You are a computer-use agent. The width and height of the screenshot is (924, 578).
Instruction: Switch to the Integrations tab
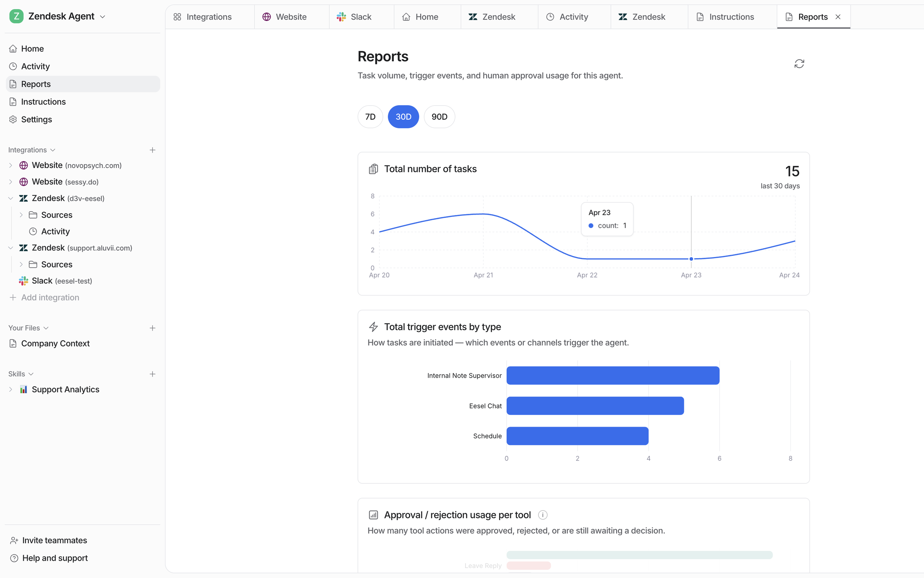(x=210, y=17)
